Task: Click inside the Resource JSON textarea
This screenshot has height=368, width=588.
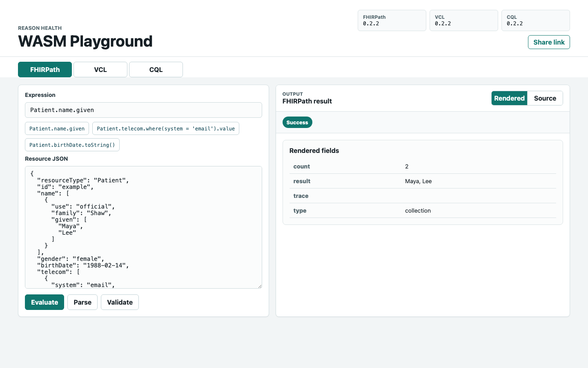Action: coord(143,227)
